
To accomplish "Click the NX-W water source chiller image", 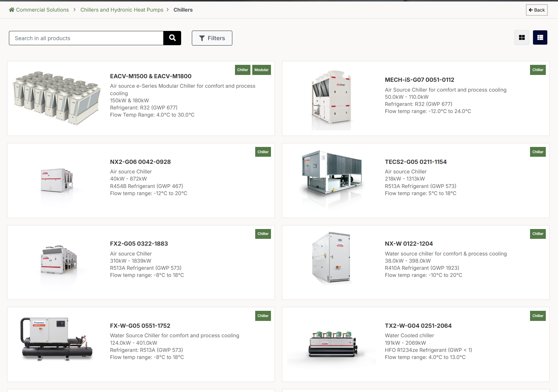I will click(331, 258).
